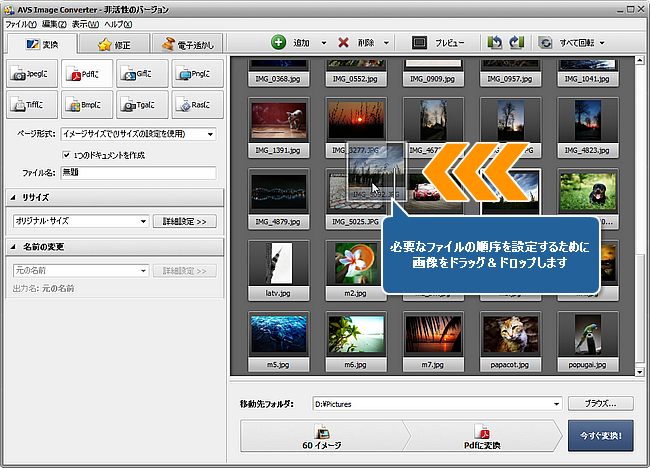Choose the Pdf output format button
This screenshot has height=468, width=650.
click(x=86, y=72)
